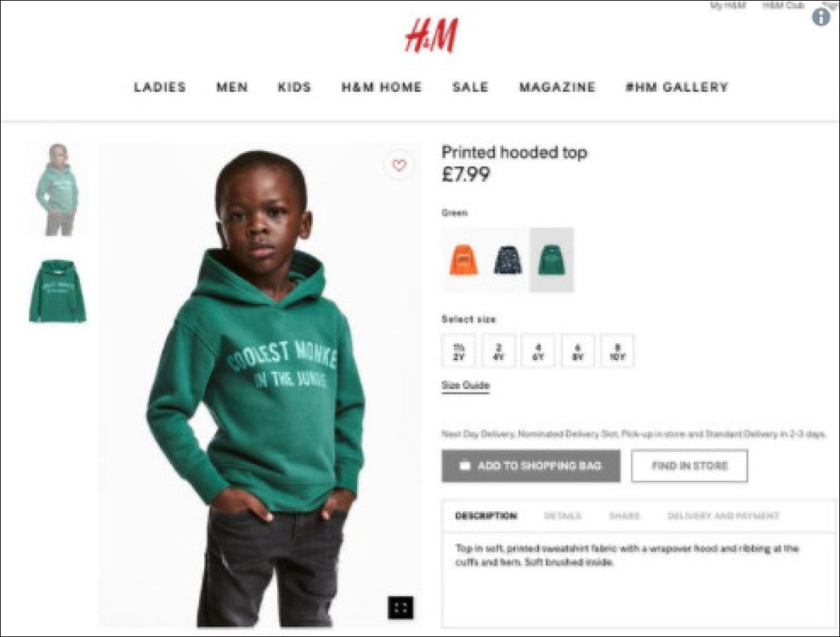
Task: Click the heart favourite icon on the product image
Action: (x=399, y=165)
